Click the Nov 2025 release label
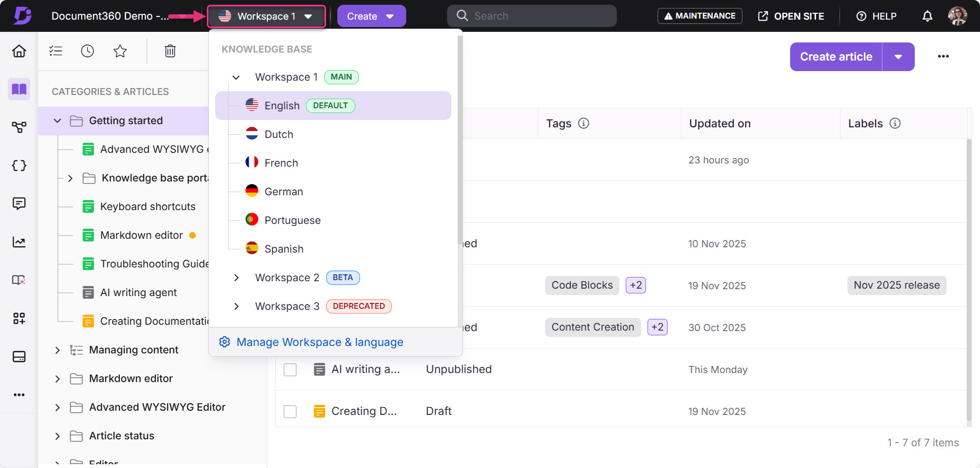Image resolution: width=980 pixels, height=468 pixels. (x=896, y=285)
